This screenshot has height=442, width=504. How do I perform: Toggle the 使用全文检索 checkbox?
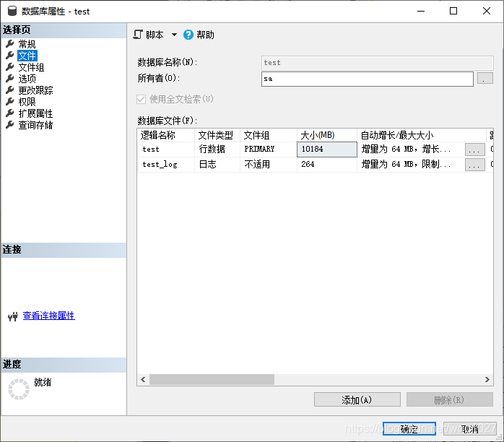click(141, 99)
